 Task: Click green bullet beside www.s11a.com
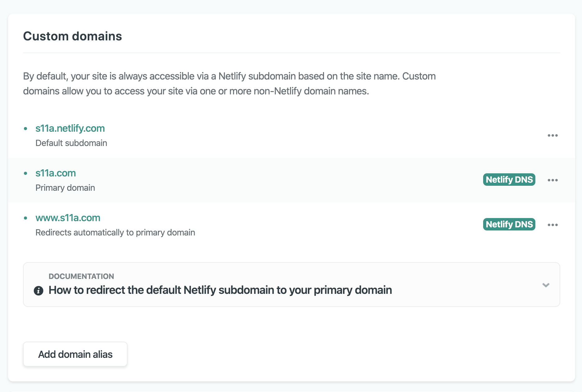[25, 218]
